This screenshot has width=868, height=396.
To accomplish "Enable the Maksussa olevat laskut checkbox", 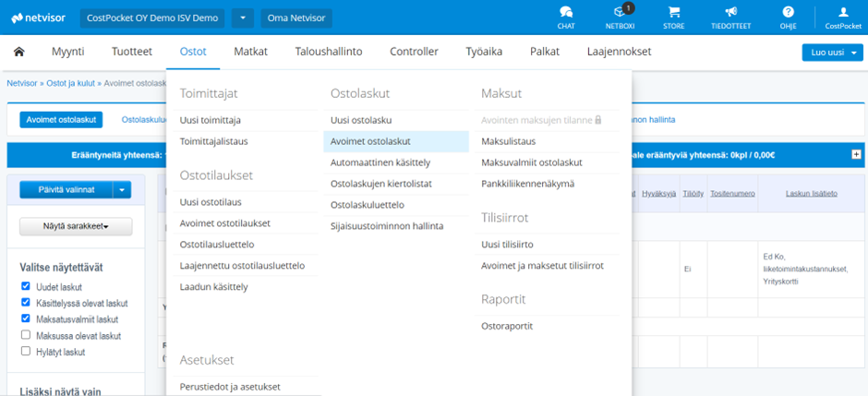I will click(25, 334).
